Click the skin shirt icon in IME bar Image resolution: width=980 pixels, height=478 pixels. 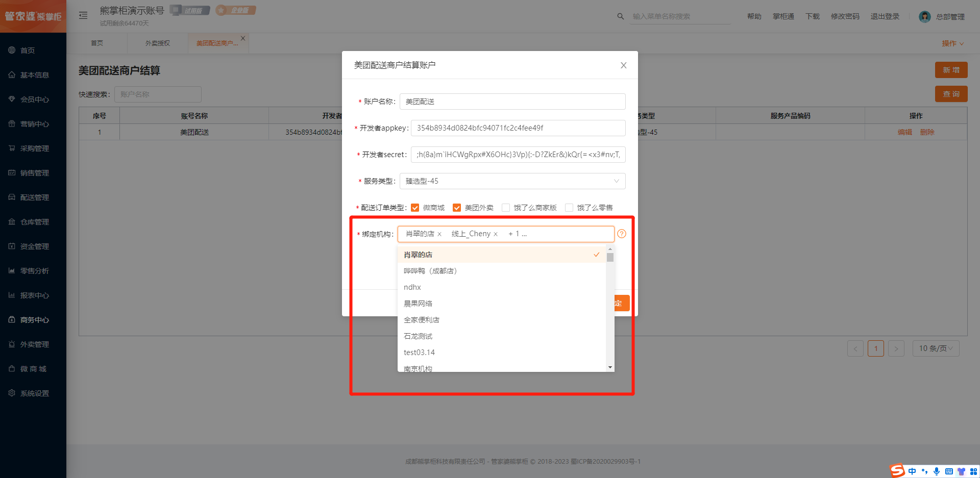pos(961,471)
